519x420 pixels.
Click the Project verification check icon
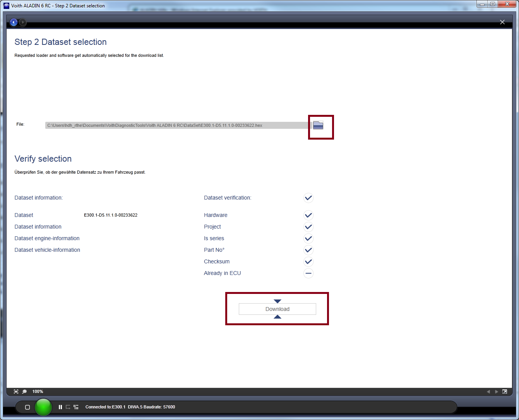coord(308,227)
